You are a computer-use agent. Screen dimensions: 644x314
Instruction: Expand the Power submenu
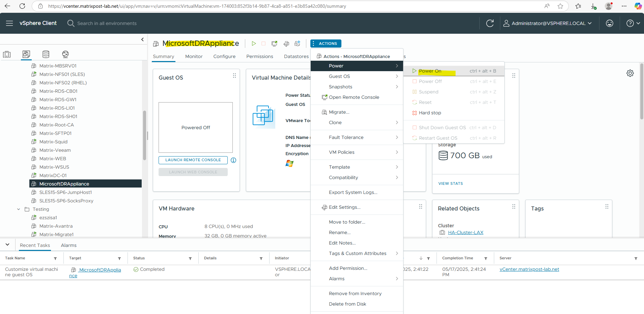(357, 66)
